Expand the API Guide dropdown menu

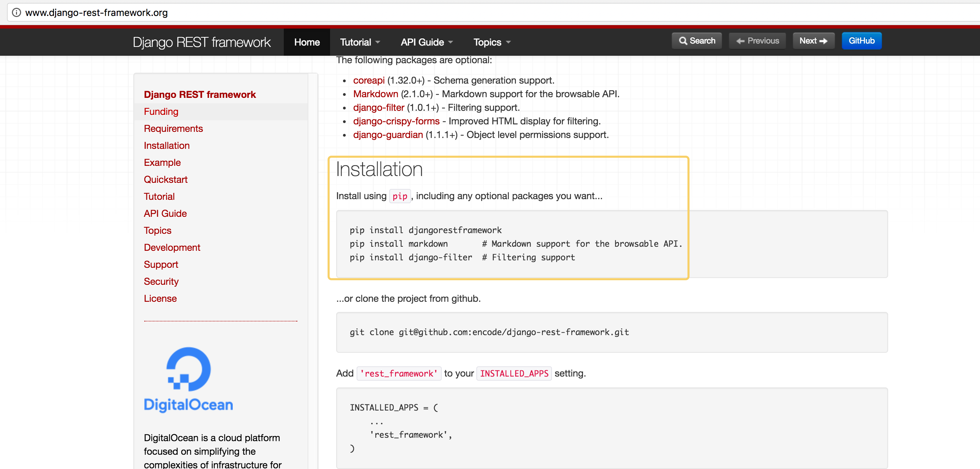pos(426,42)
